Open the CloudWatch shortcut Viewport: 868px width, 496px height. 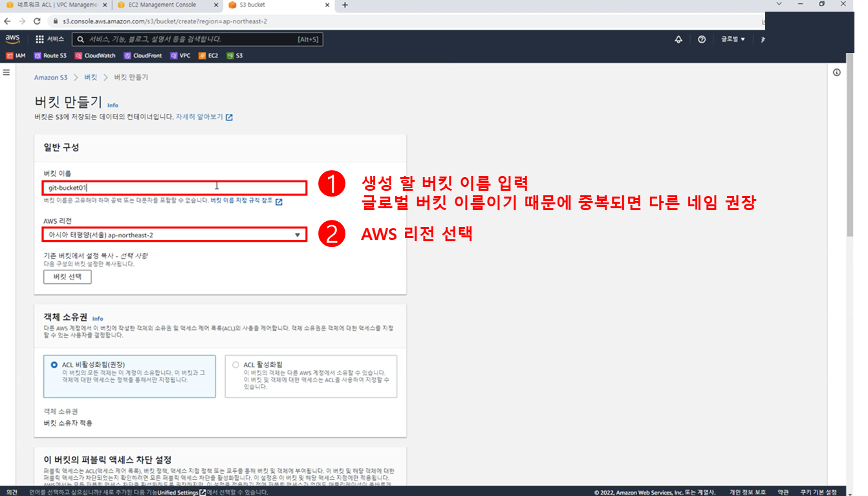tap(96, 56)
